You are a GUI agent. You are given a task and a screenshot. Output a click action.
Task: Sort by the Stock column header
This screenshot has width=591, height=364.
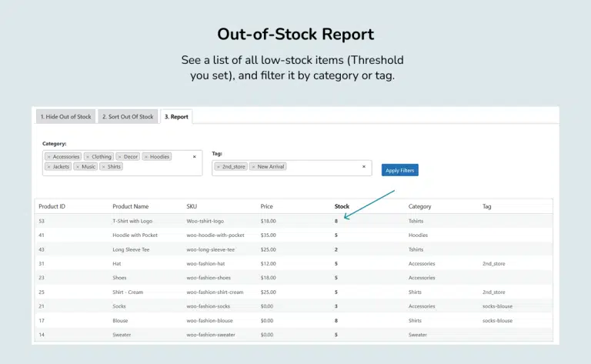pyautogui.click(x=342, y=206)
